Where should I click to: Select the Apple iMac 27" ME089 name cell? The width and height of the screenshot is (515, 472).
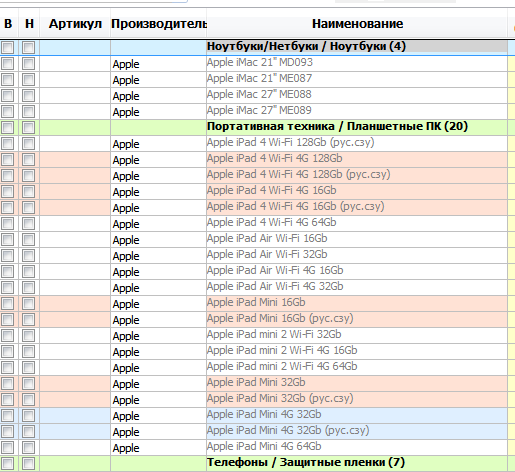click(x=357, y=111)
